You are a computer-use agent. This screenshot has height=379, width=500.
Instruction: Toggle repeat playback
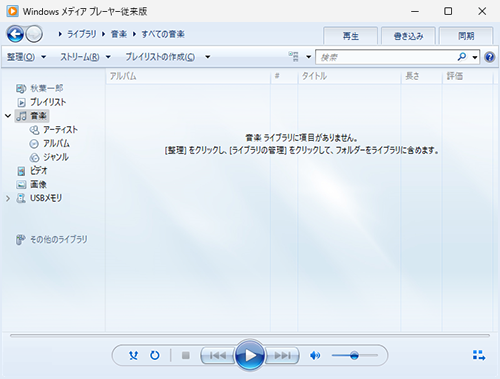click(x=155, y=355)
